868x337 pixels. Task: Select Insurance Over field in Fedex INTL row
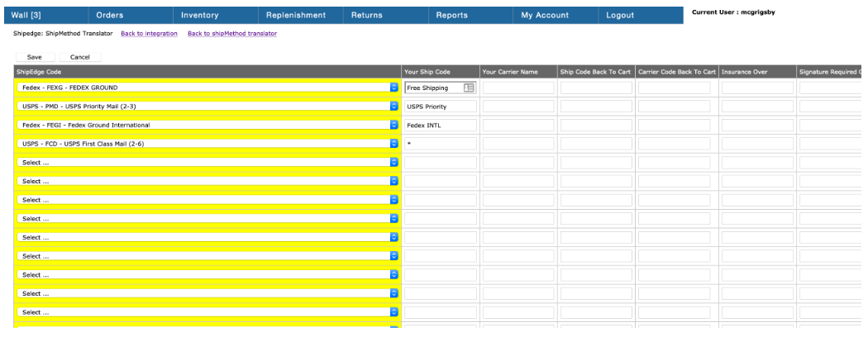pyautogui.click(x=757, y=125)
